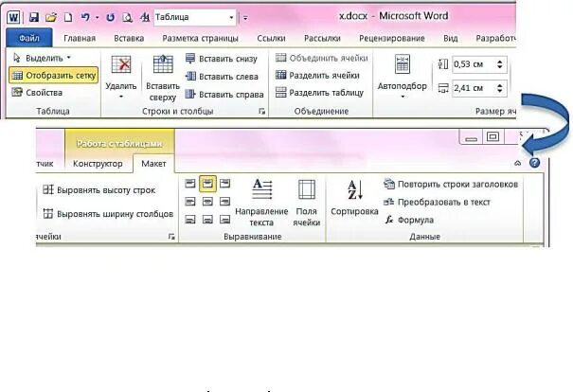Align cell text bottom right

tap(225, 220)
